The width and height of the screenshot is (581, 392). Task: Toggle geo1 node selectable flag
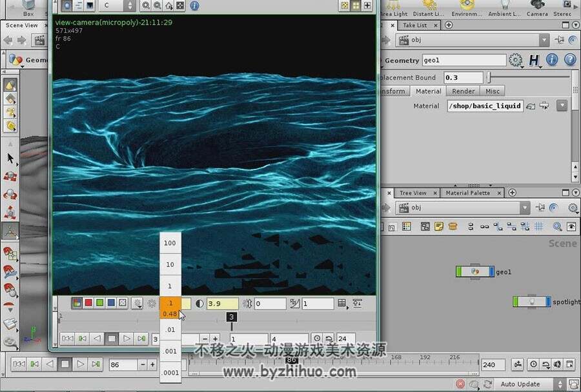click(459, 271)
